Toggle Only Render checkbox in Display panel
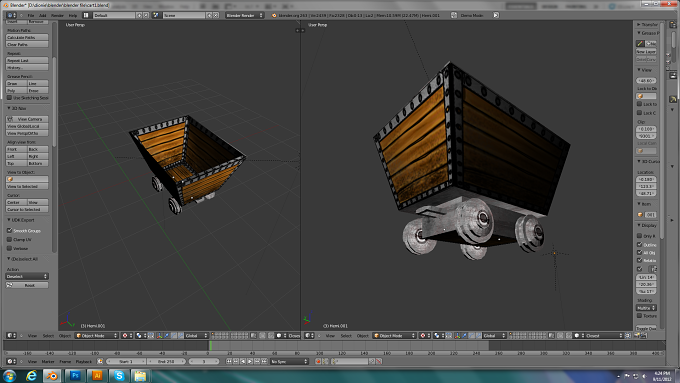Image resolution: width=680 pixels, height=383 pixels. (x=639, y=236)
